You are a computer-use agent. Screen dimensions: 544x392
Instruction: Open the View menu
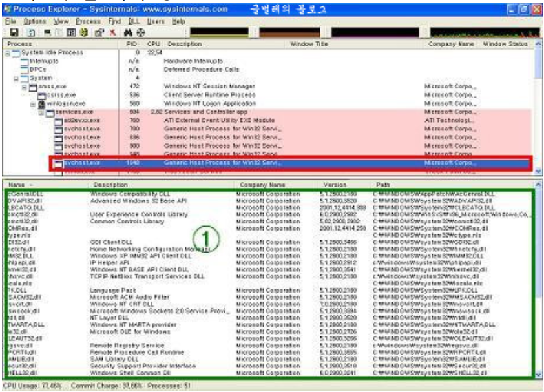click(61, 21)
